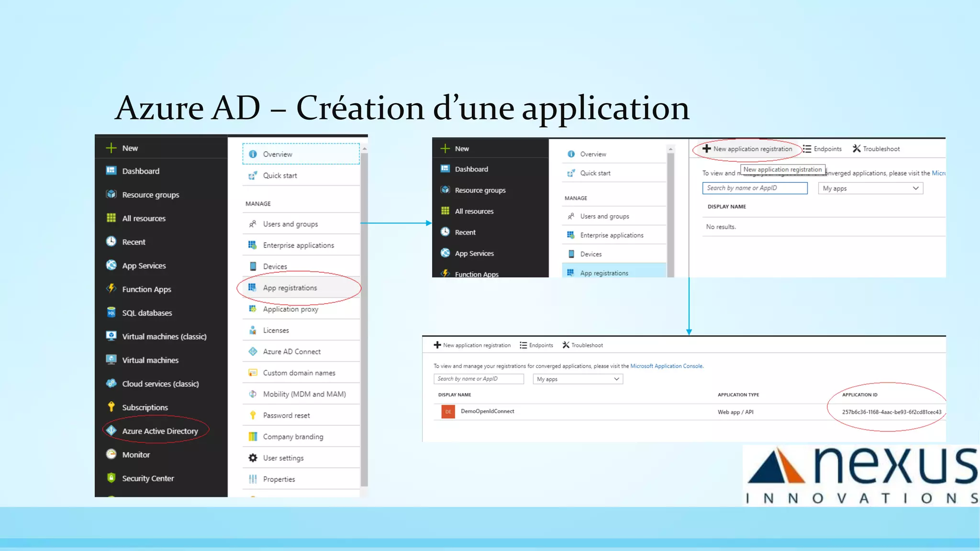Click the App registrations grid icon, left blade
Viewport: 980px width, 551px height.
tap(252, 287)
